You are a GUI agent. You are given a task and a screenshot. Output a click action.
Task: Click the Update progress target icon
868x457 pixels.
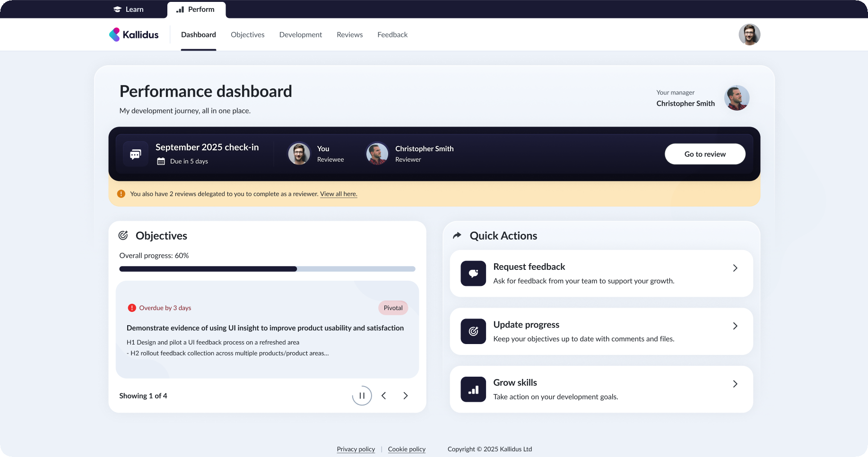(473, 331)
